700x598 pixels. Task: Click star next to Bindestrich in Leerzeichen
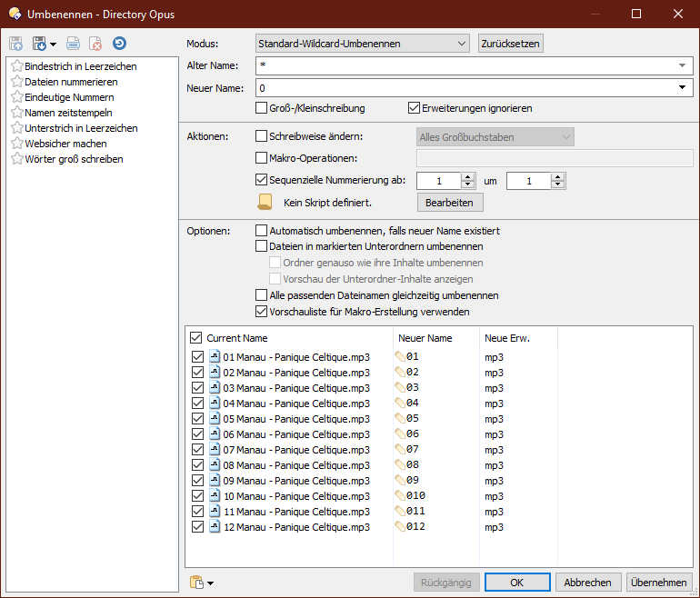point(17,66)
